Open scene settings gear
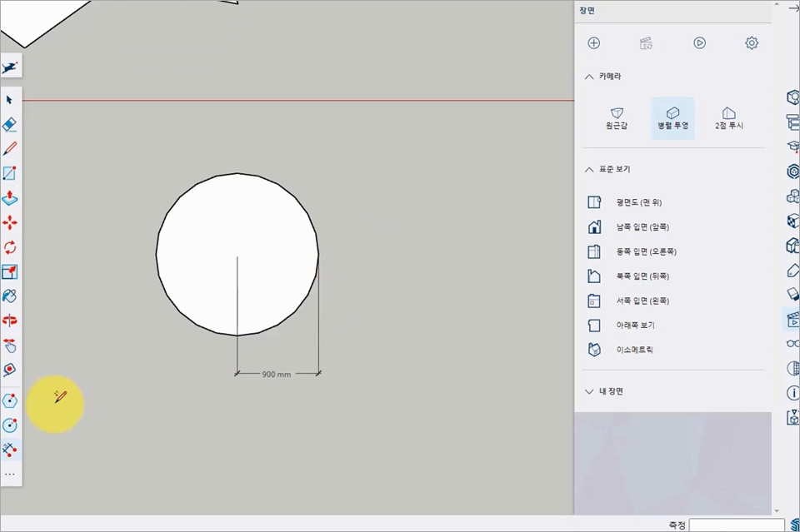 [x=752, y=43]
